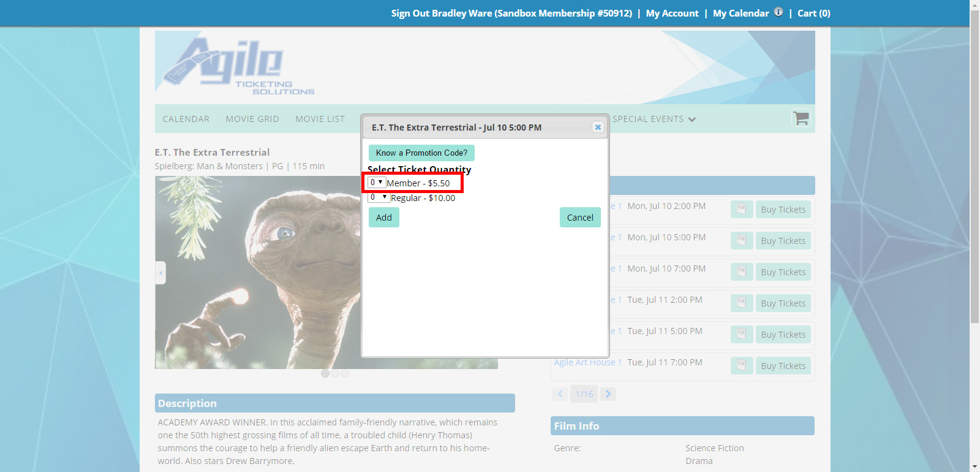Open Regular ticket quantity dropdown

(x=379, y=197)
